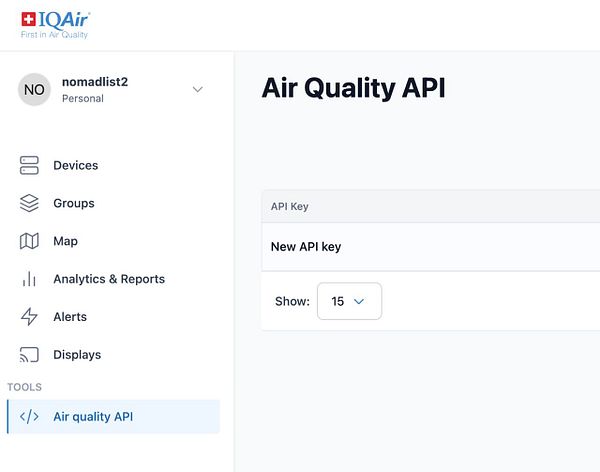Go to Analytics & Reports
600x472 pixels.
(x=109, y=279)
